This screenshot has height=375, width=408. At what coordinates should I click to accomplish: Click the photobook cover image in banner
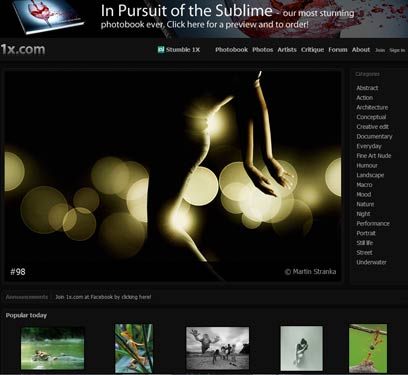[48, 16]
